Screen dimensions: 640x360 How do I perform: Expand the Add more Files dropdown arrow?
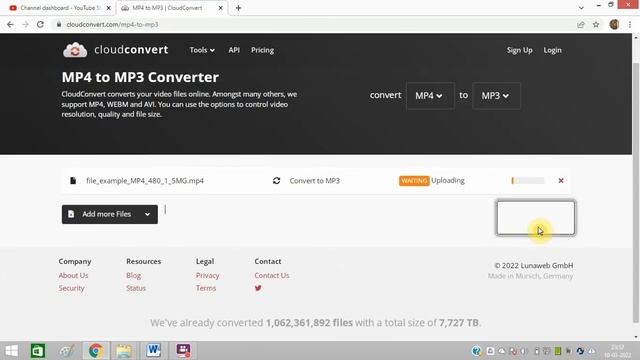pyautogui.click(x=147, y=214)
